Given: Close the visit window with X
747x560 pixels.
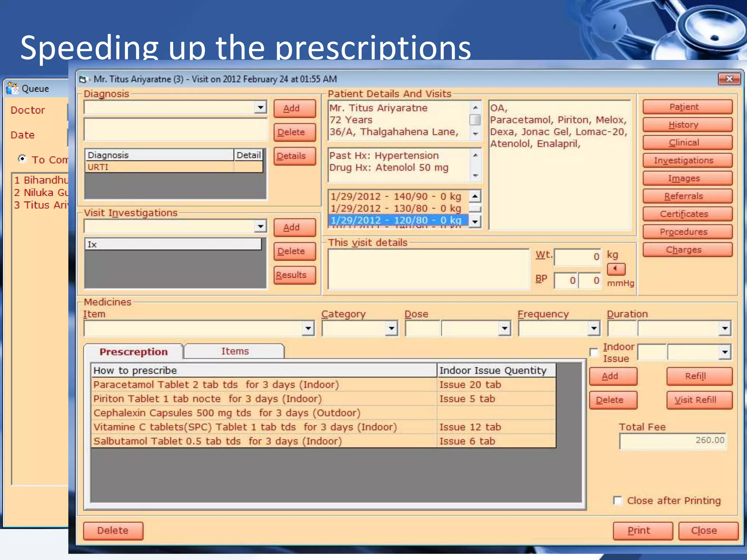Looking at the screenshot, I should click(x=729, y=79).
